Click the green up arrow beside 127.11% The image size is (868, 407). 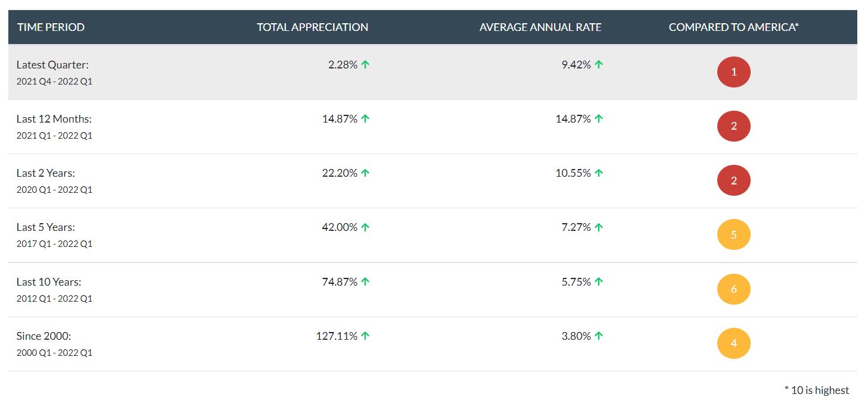click(x=365, y=336)
